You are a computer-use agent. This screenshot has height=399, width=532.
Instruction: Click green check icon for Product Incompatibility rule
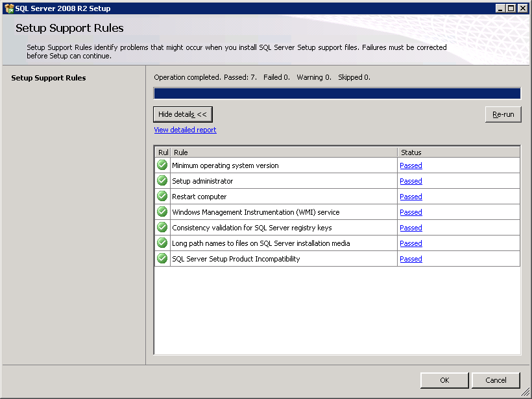162,259
